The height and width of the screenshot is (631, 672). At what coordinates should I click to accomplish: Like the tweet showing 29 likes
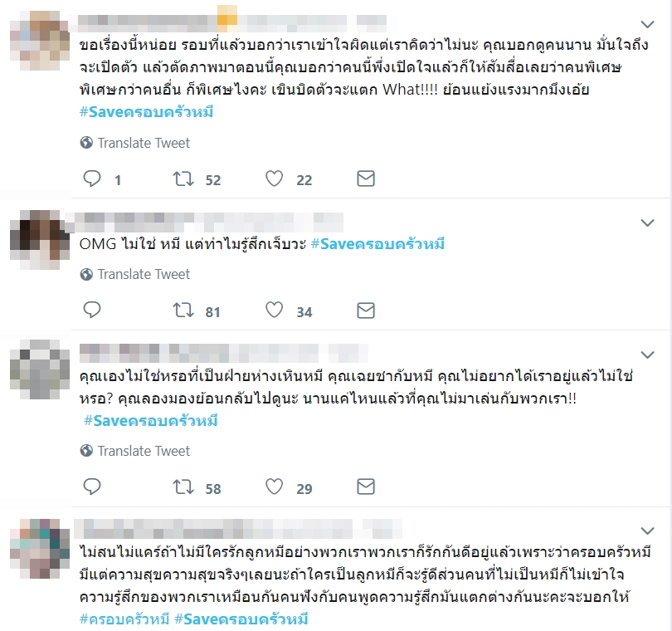click(275, 487)
